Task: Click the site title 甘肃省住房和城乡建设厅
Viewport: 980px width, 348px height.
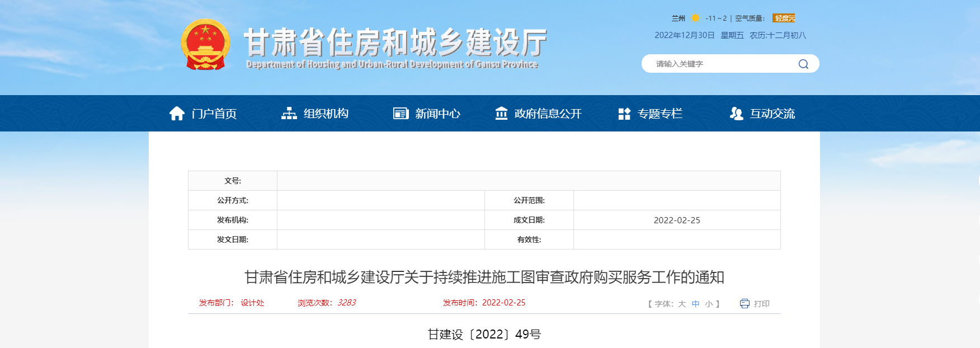Action: point(395,43)
